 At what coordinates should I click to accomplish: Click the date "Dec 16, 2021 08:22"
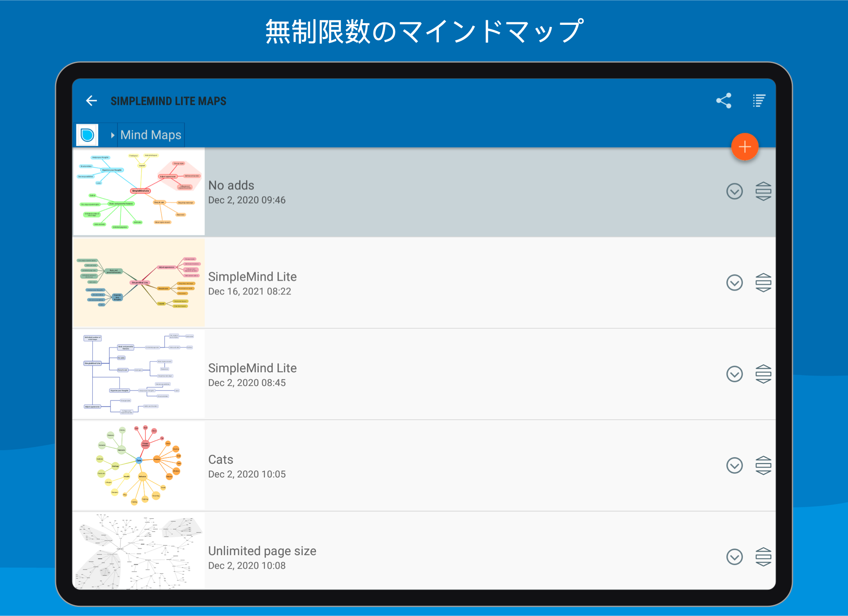(x=250, y=291)
